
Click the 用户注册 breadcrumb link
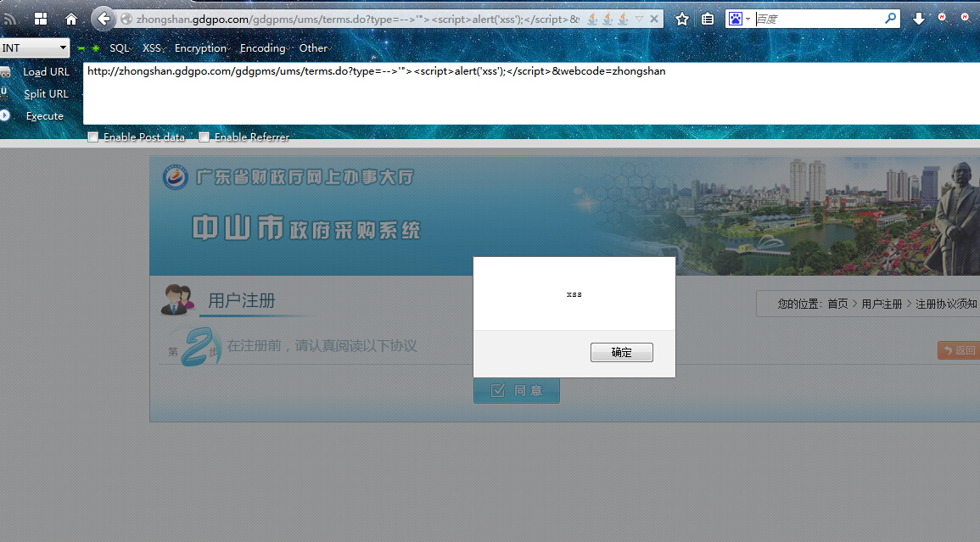(882, 304)
